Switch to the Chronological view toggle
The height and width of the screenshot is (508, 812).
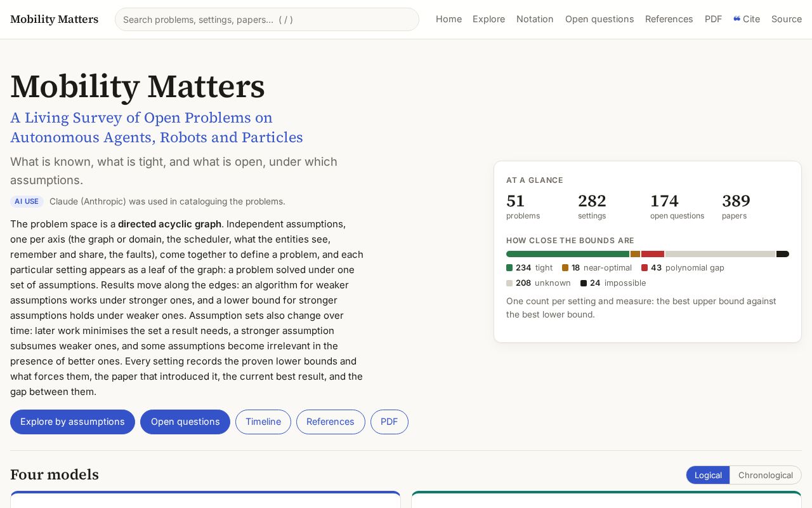(766, 475)
